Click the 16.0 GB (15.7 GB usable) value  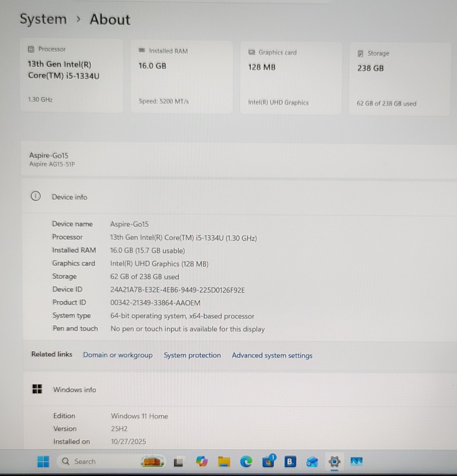pos(148,250)
